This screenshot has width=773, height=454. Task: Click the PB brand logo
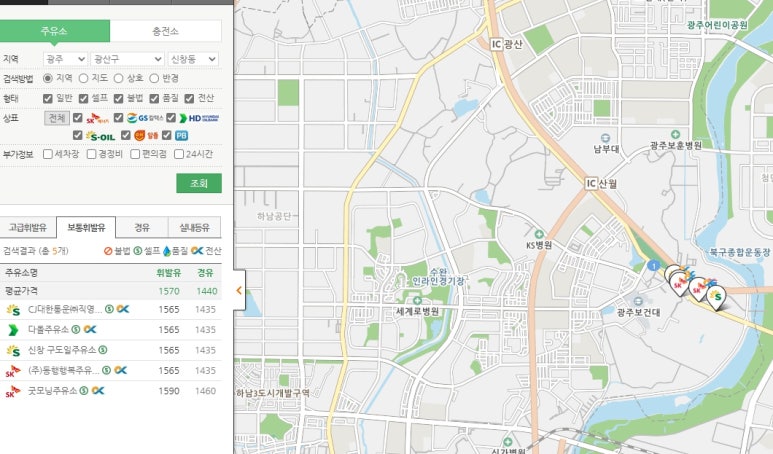[x=181, y=136]
